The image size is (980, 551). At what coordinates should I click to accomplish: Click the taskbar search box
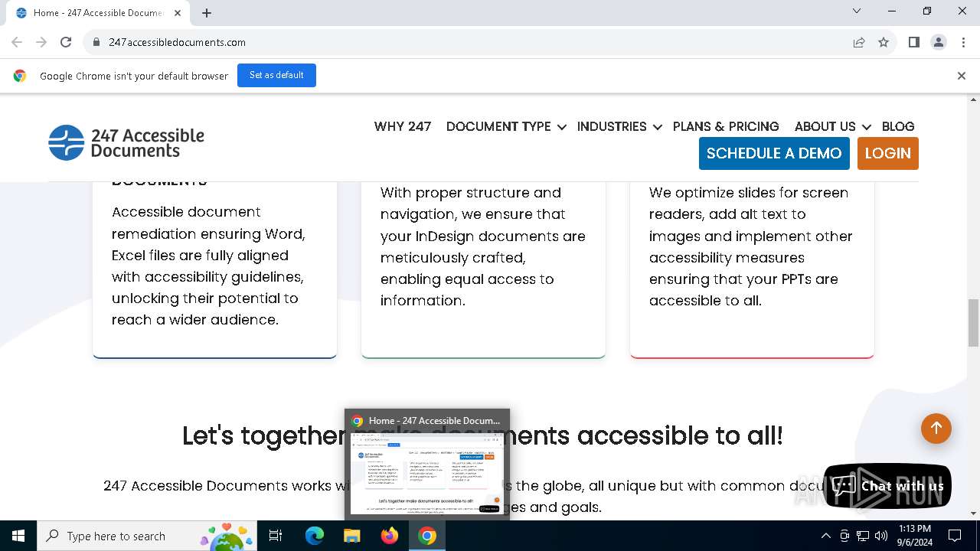click(147, 536)
